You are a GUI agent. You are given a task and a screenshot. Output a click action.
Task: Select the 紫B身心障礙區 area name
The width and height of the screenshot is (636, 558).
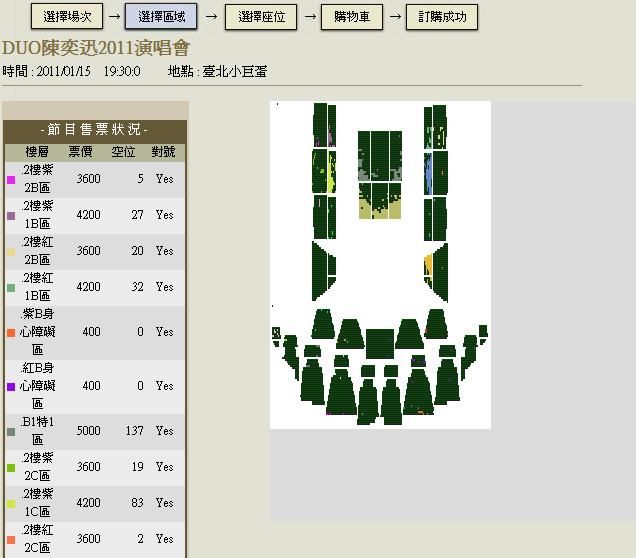[37, 332]
